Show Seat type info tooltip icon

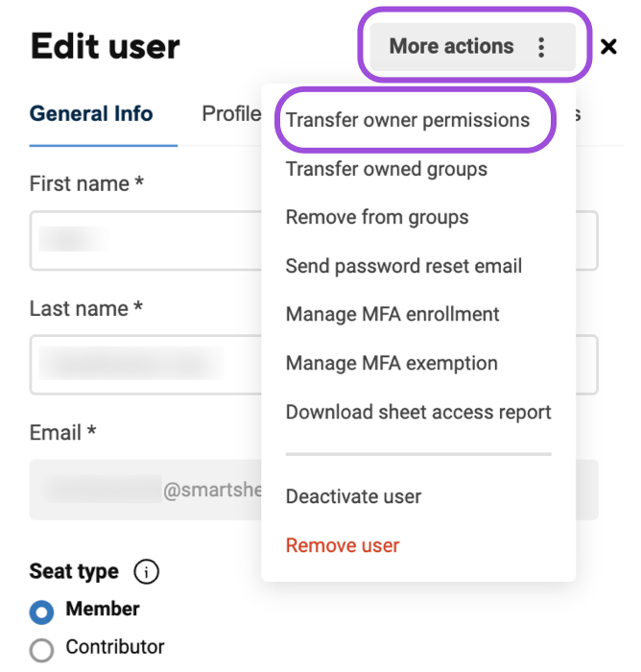click(146, 572)
